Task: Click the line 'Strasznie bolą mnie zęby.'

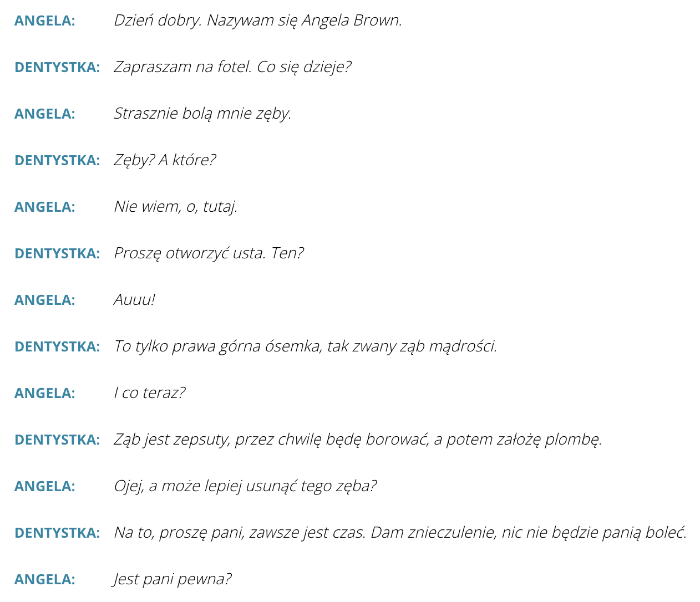Action: pyautogui.click(x=202, y=114)
